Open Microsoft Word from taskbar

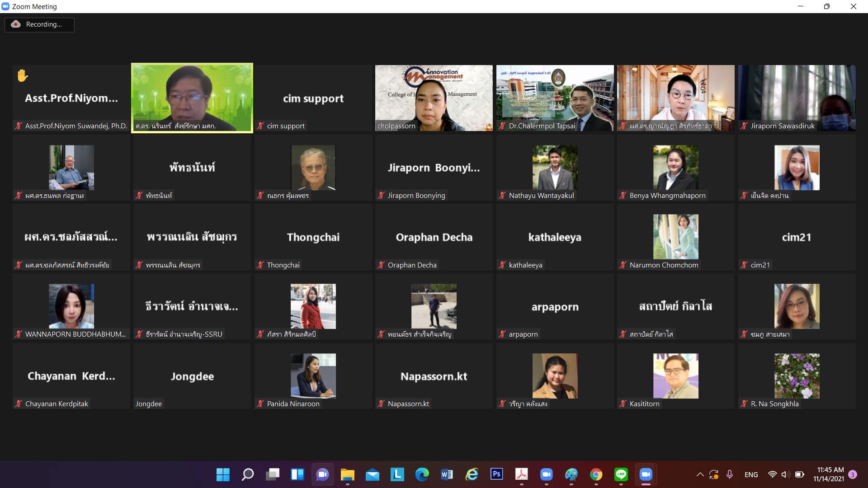coord(447,474)
